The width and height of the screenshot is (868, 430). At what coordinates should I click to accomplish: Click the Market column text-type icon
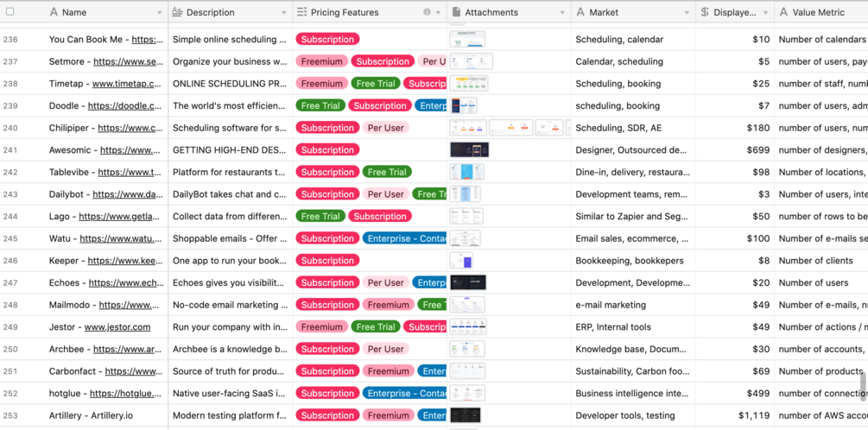coord(580,12)
